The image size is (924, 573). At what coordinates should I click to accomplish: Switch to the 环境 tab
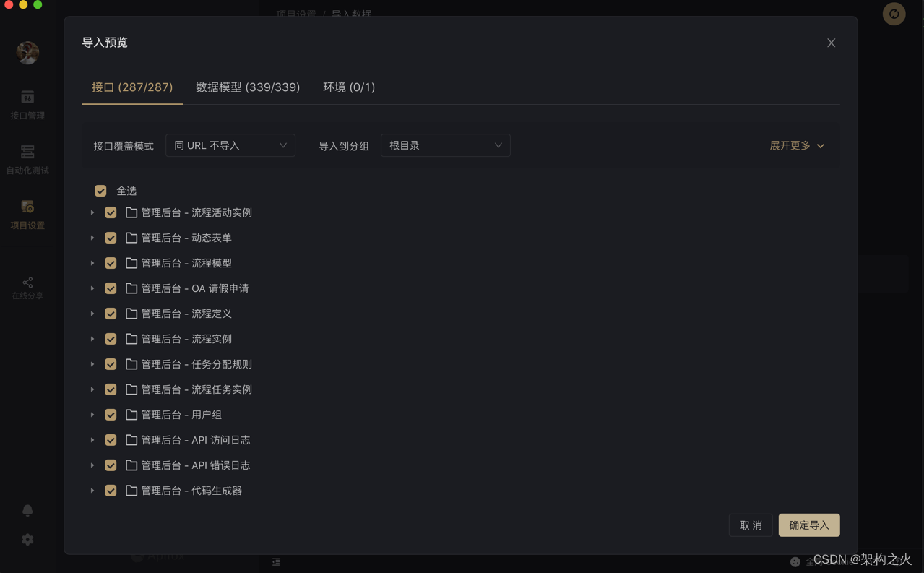click(x=349, y=87)
